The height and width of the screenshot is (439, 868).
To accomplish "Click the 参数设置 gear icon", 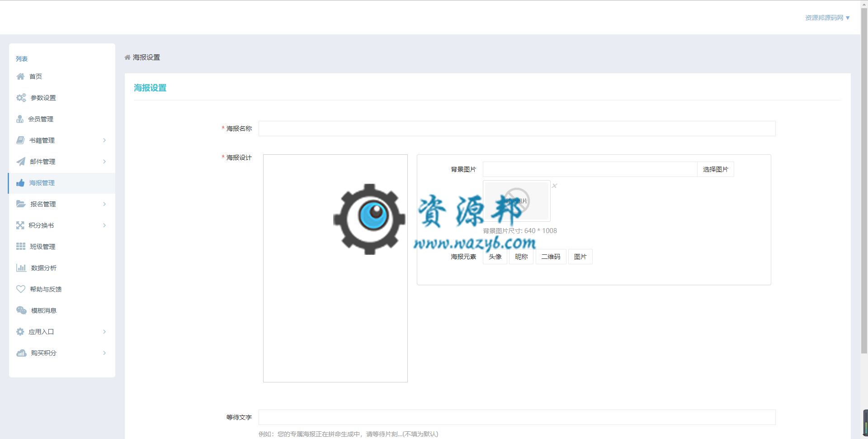I will pos(21,98).
